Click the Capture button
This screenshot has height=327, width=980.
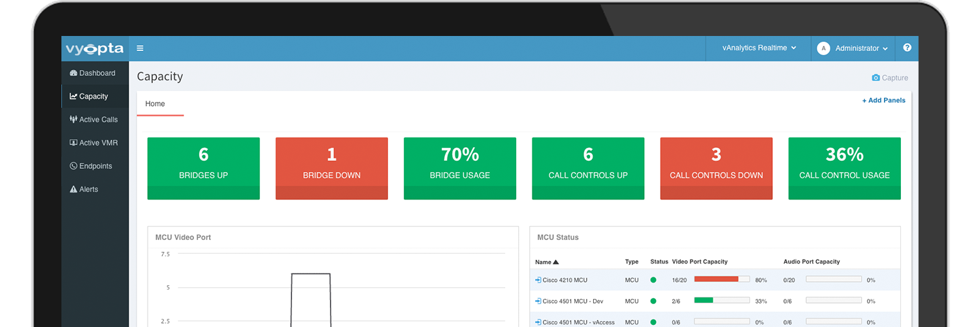[x=890, y=78]
